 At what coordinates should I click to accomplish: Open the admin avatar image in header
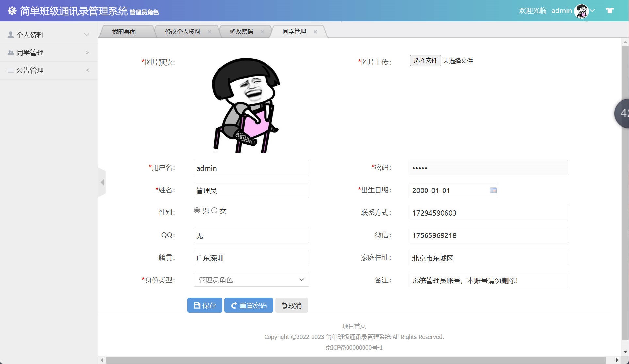[581, 11]
